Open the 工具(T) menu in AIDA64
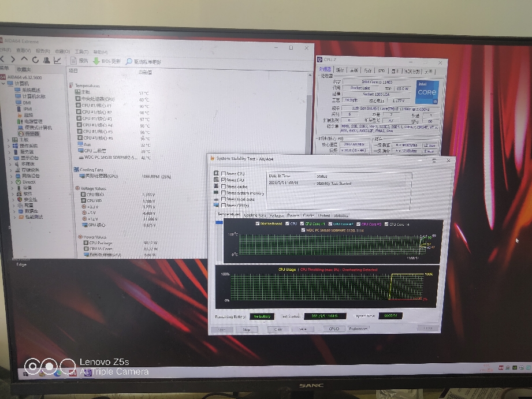532x399 pixels. 81,51
